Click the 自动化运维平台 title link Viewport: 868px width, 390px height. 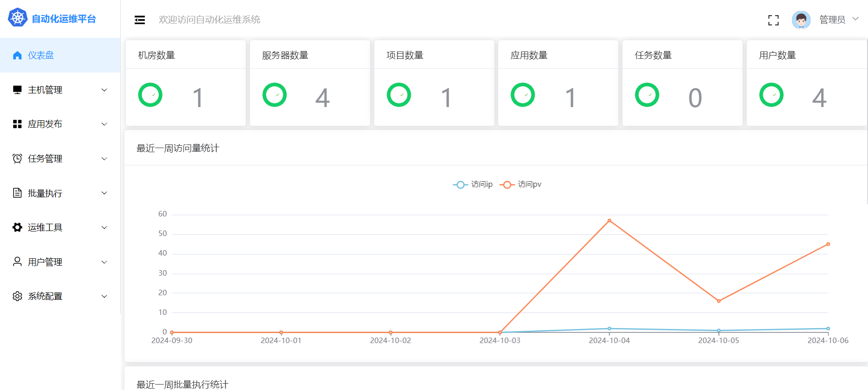64,19
